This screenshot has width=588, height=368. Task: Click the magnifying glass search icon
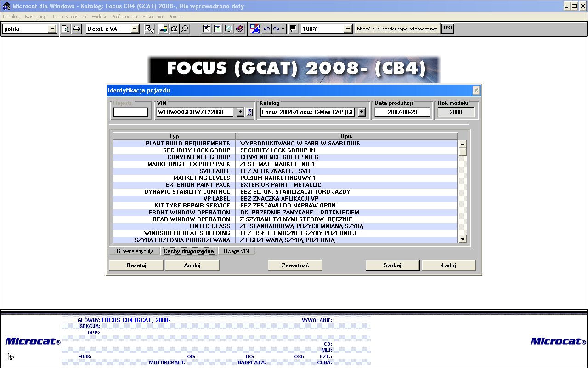click(184, 29)
